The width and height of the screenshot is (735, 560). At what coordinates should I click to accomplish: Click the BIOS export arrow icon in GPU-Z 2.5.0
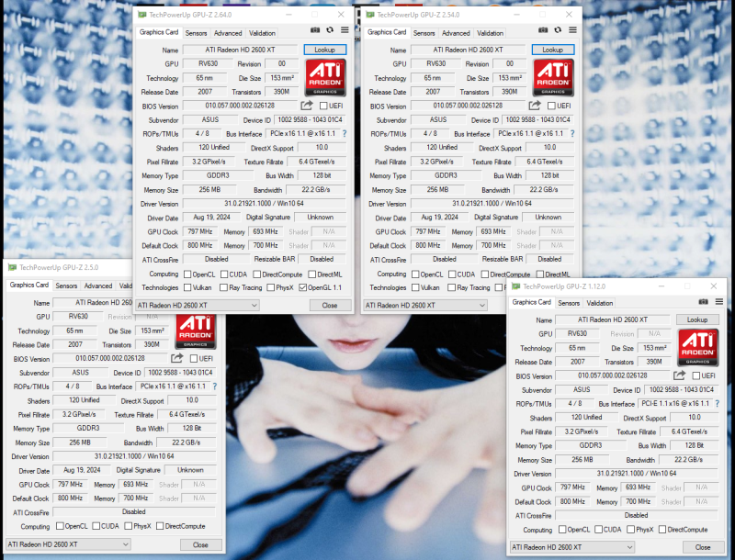pyautogui.click(x=176, y=358)
